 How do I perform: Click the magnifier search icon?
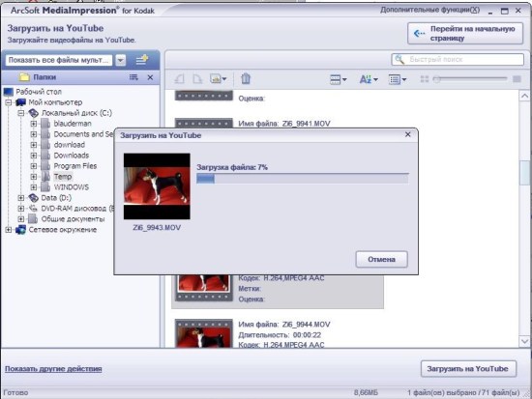click(x=399, y=59)
